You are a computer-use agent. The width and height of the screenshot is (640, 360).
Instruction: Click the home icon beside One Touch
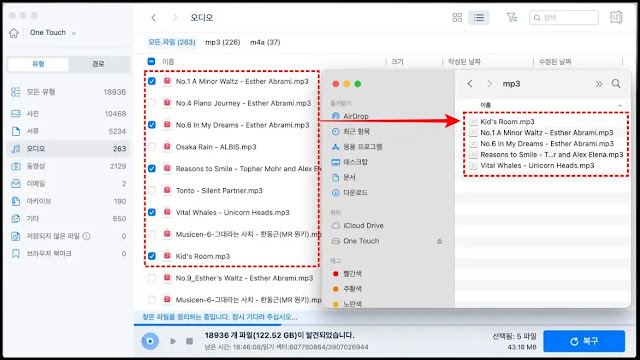pos(14,33)
